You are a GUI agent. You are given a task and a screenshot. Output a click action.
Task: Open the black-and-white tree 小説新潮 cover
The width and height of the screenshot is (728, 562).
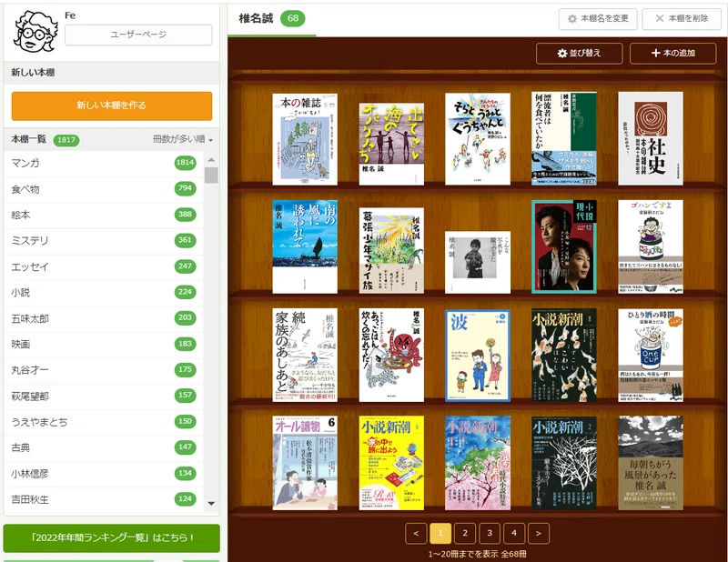click(563, 463)
